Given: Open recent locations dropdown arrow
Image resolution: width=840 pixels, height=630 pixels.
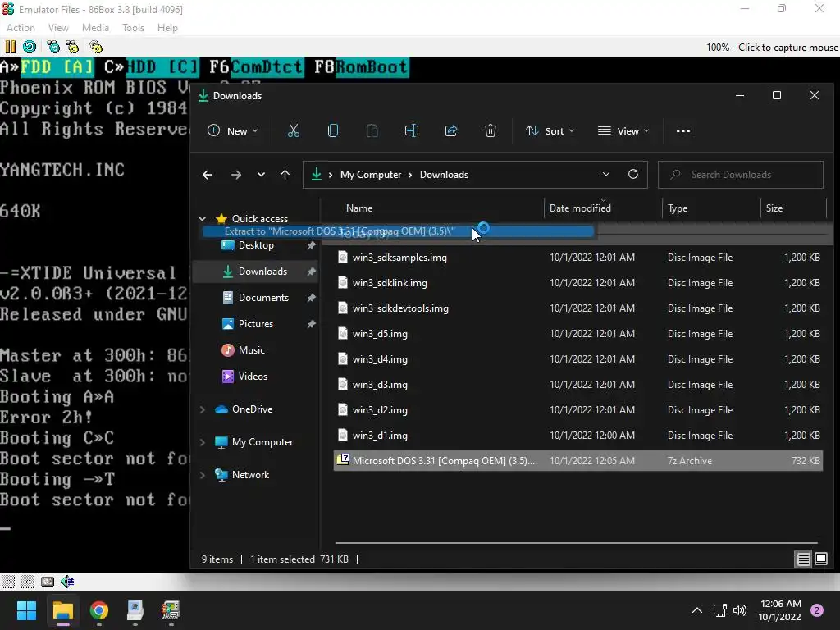Looking at the screenshot, I should point(261,175).
